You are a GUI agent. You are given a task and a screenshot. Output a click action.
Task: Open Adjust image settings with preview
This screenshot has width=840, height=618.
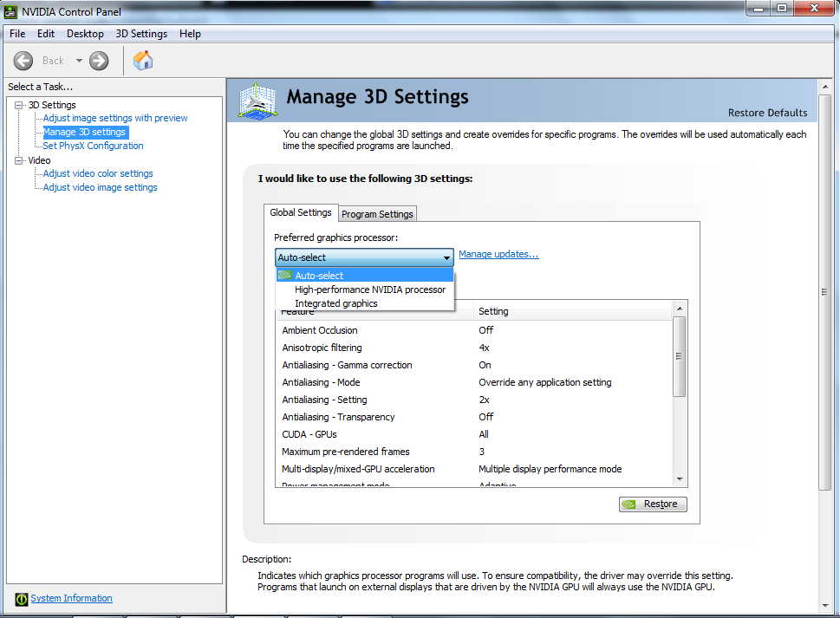pos(115,118)
